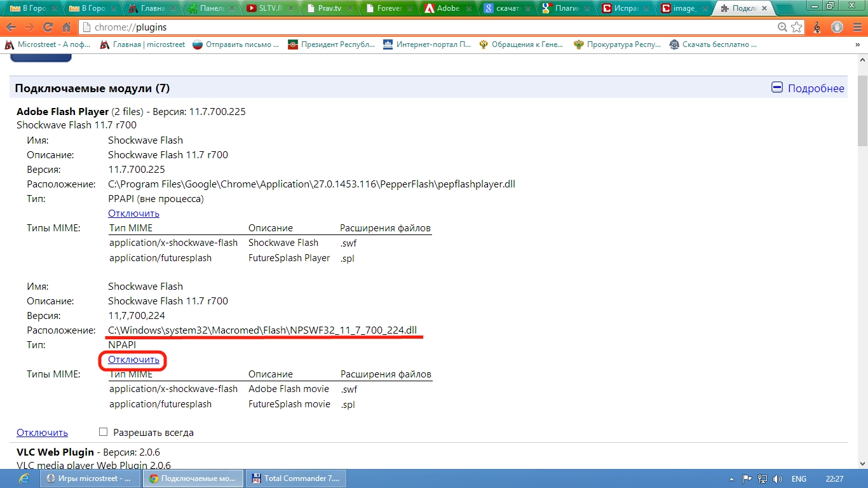
Task: Bookmark this page with the star
Action: pyautogui.click(x=796, y=27)
